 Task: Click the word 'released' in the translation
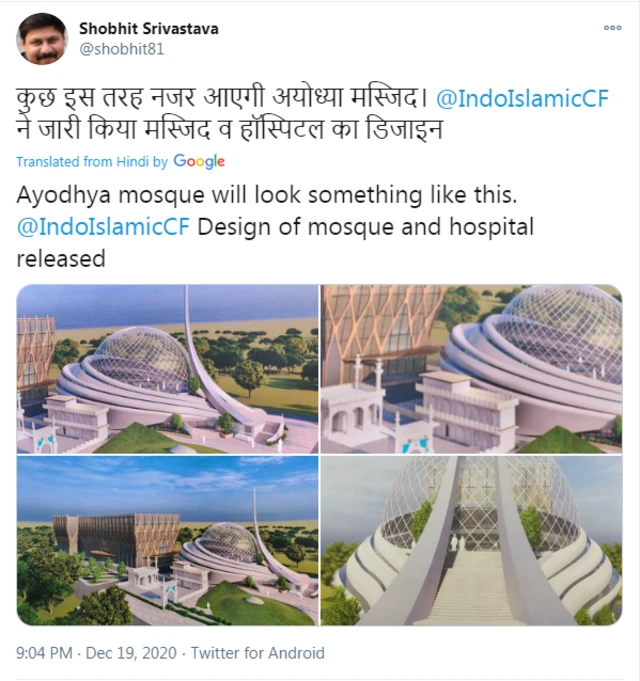point(61,259)
